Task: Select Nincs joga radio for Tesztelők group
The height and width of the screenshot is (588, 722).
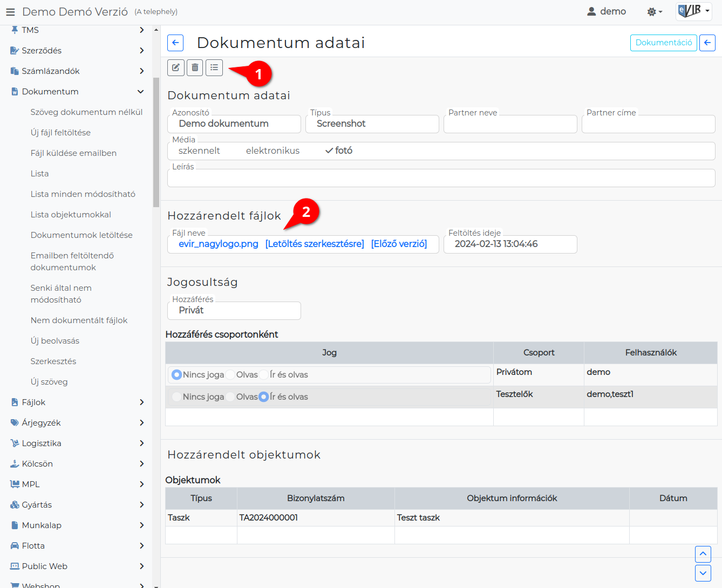Action: [176, 396]
